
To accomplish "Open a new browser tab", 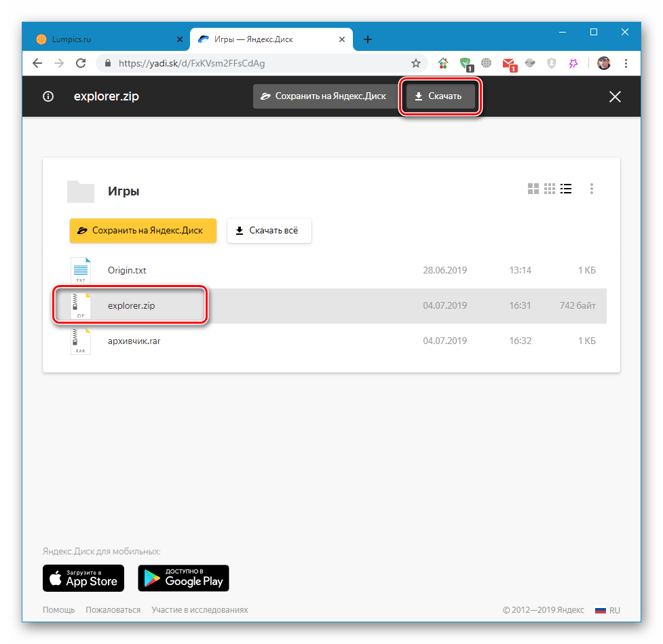I will [368, 39].
